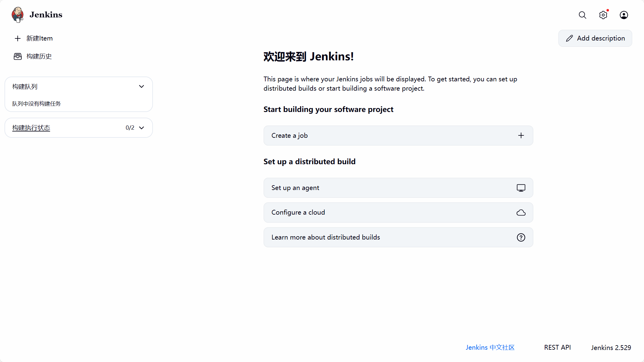
Task: Click the Jenkins head logo
Action: pyautogui.click(x=17, y=14)
